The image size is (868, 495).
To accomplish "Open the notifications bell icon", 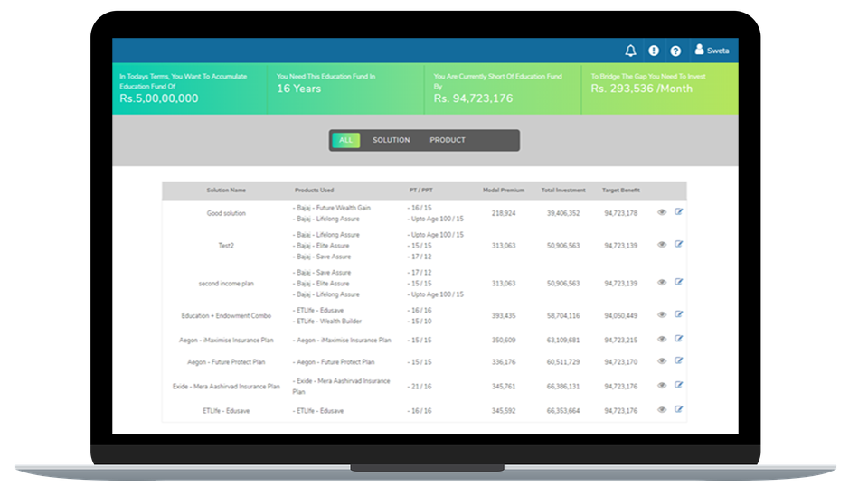I will point(631,51).
